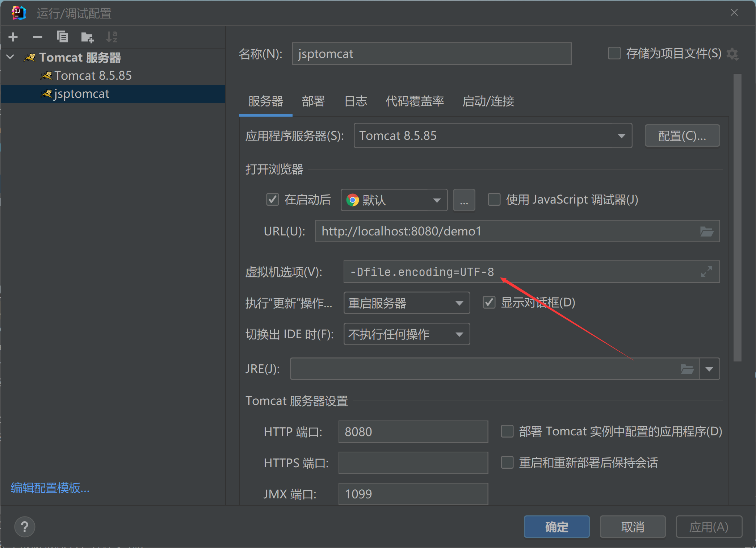Click the remove configuration minus icon

click(37, 37)
